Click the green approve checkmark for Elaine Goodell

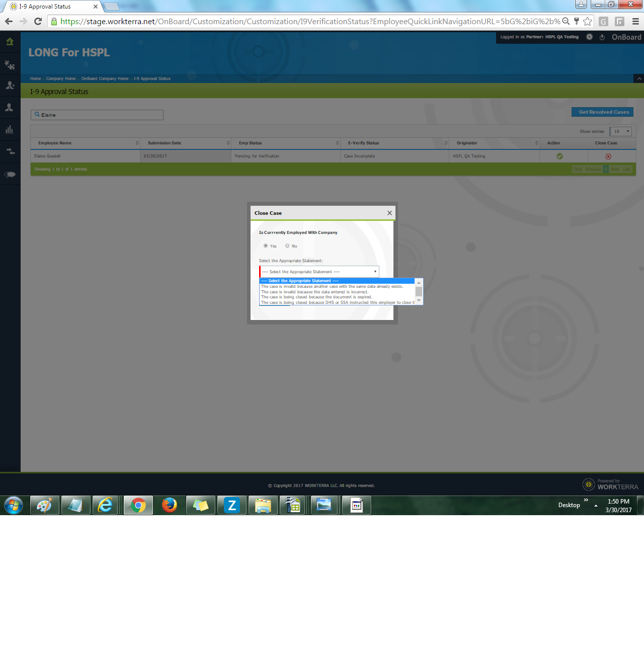(559, 156)
